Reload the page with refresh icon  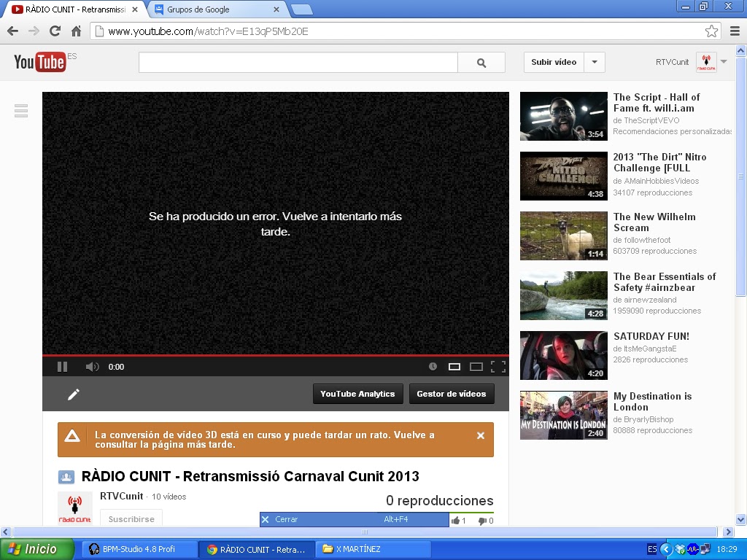tap(55, 31)
